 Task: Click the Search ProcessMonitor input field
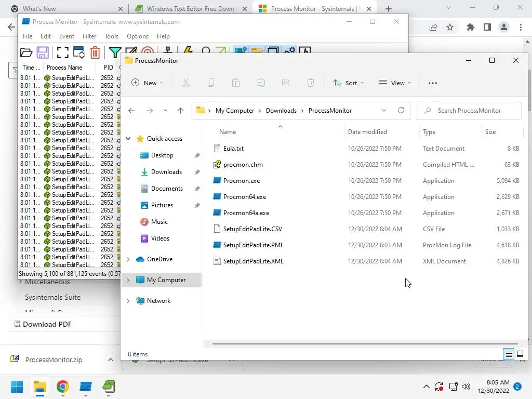tap(469, 111)
